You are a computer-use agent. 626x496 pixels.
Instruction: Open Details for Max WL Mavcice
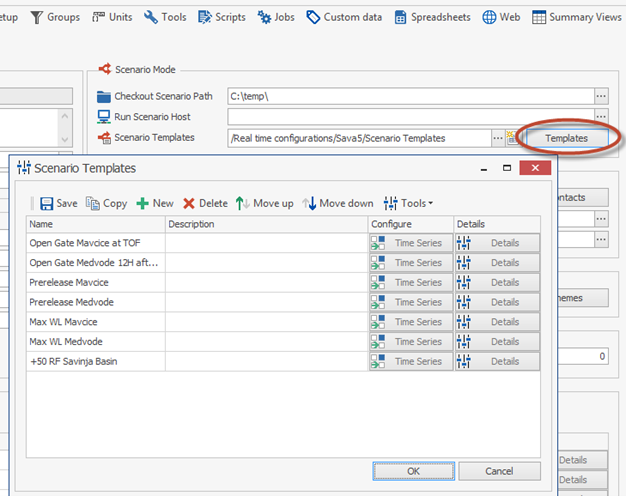[497, 322]
